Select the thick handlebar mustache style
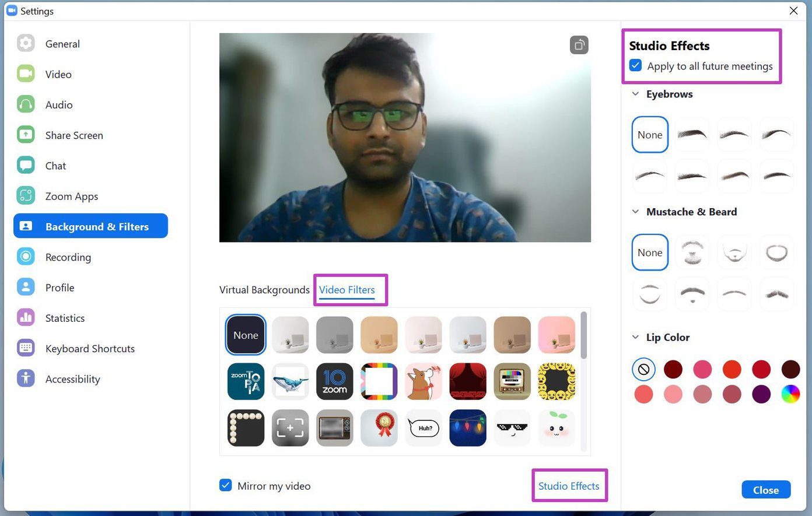 click(776, 294)
